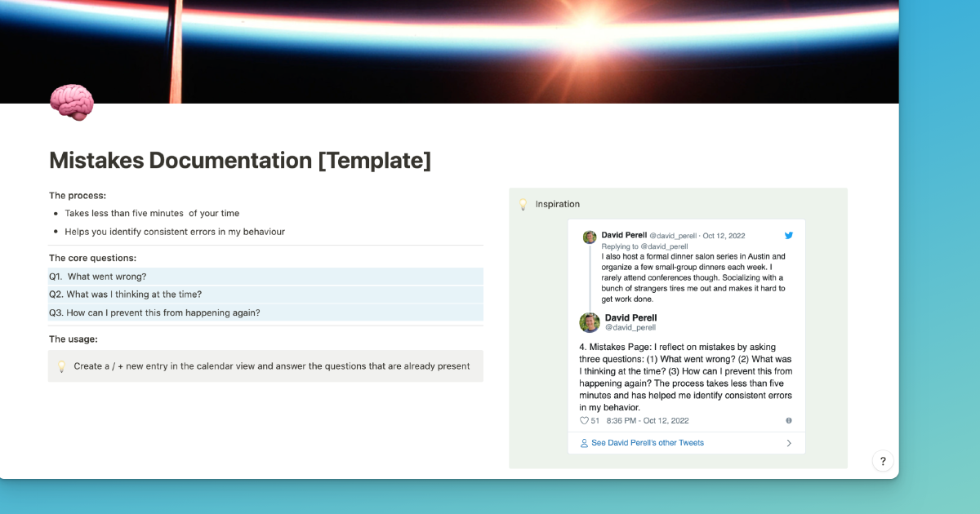Click David Perell's large profile avatar
This screenshot has width=980, height=514.
(x=590, y=322)
